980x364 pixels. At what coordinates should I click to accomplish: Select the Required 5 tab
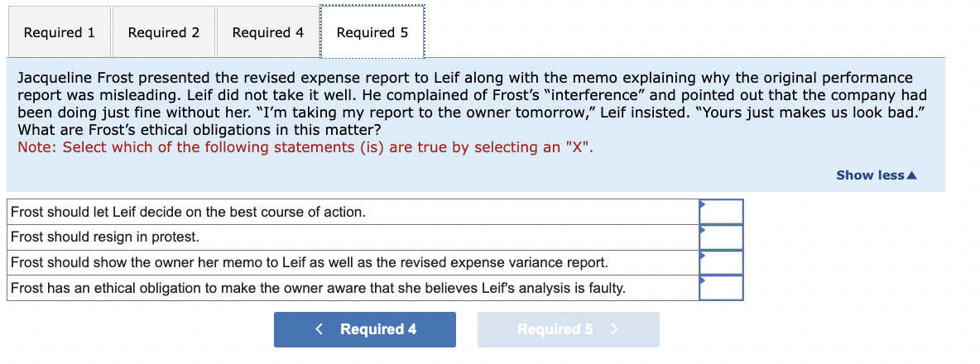tap(372, 33)
